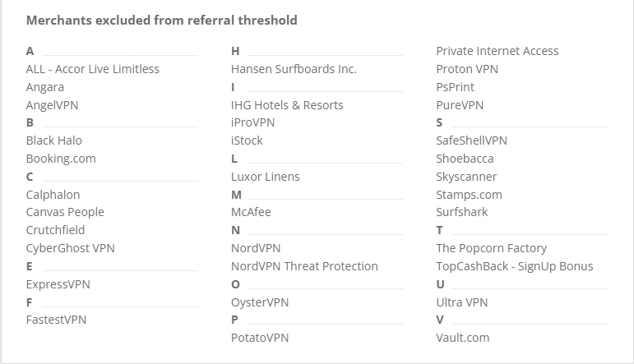Open Private Internet Access link

pos(497,51)
